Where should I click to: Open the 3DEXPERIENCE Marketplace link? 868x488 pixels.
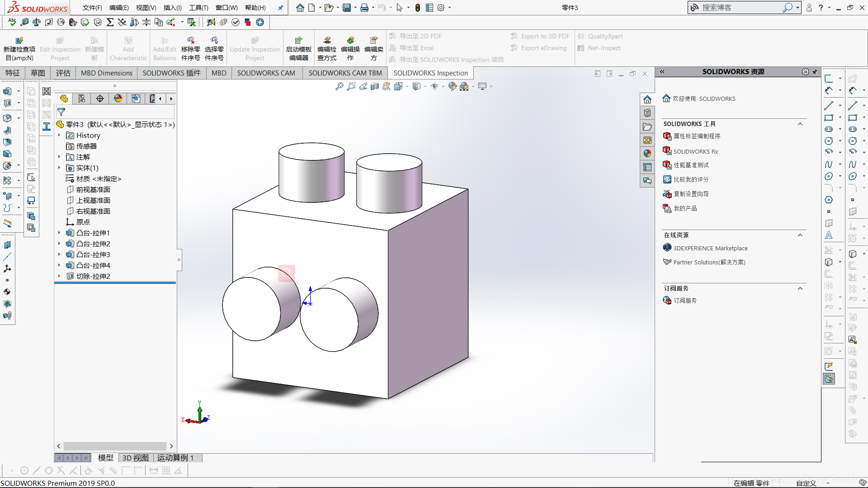(710, 248)
